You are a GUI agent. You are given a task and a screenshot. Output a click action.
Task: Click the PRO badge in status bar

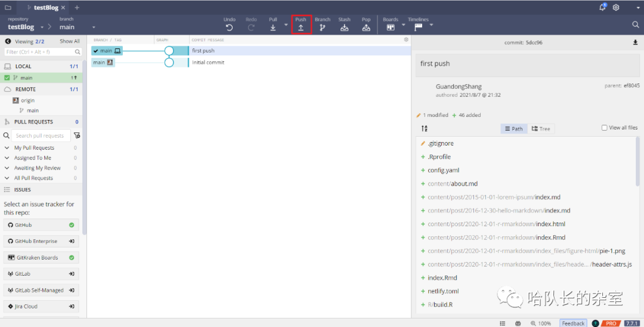(611, 323)
